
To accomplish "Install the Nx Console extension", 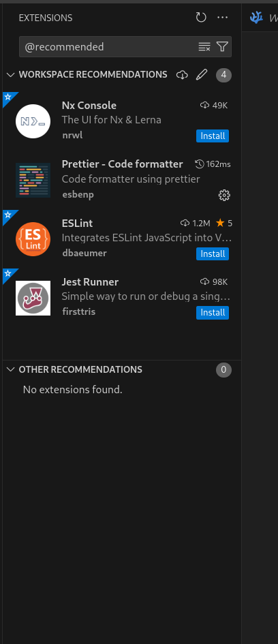I will point(213,136).
